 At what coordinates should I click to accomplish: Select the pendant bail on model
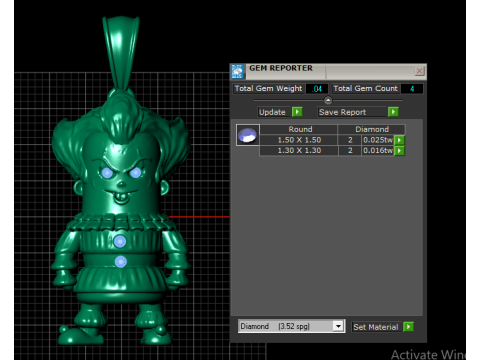(121, 53)
